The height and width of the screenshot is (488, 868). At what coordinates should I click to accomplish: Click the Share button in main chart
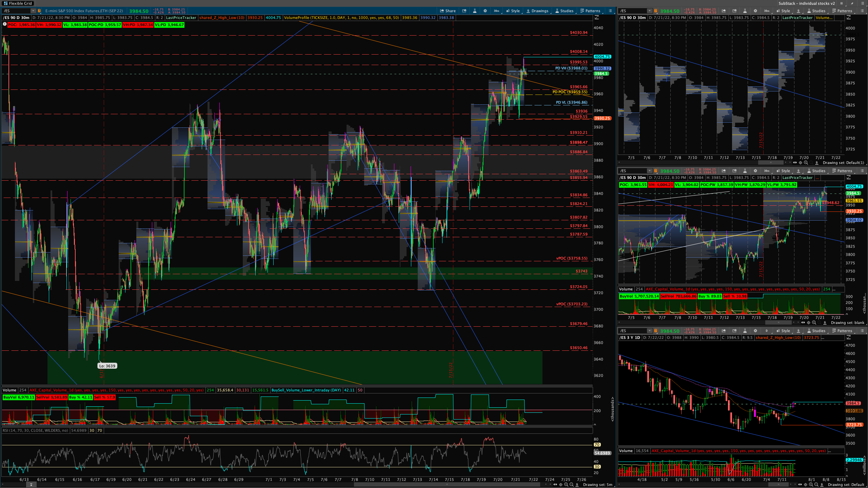(448, 11)
